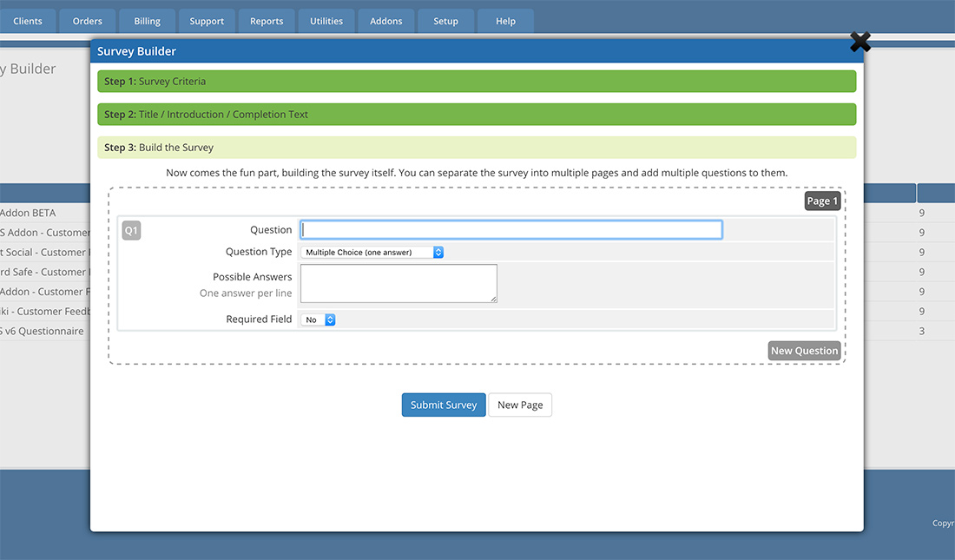The width and height of the screenshot is (955, 560).
Task: Select the Reports menu tab
Action: point(267,21)
